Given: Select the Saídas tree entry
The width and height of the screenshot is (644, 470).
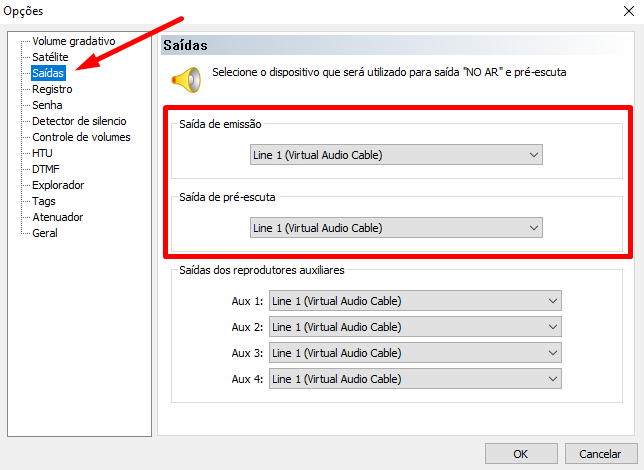Looking at the screenshot, I should coord(48,73).
